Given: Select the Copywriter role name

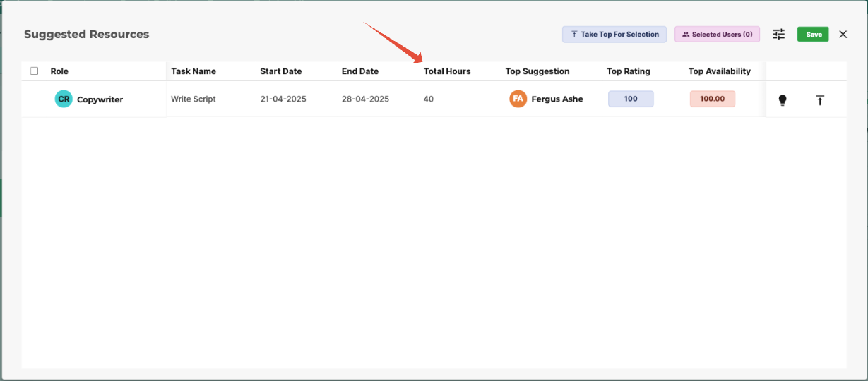Looking at the screenshot, I should 100,99.
